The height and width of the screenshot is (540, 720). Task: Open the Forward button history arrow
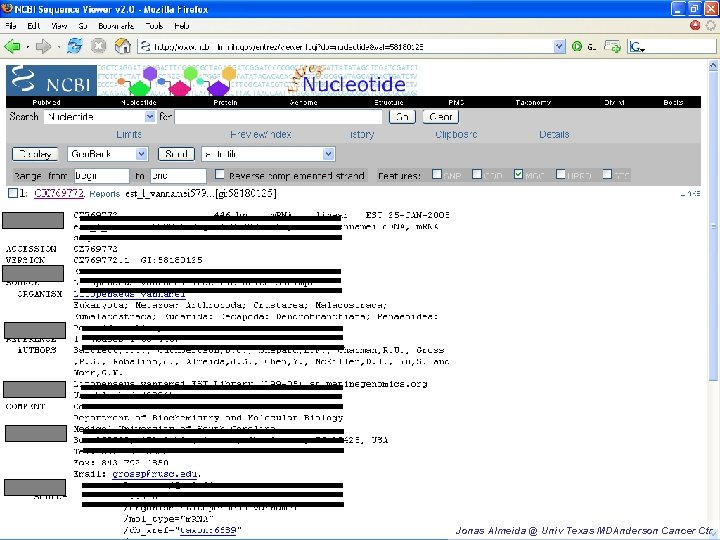click(58, 47)
